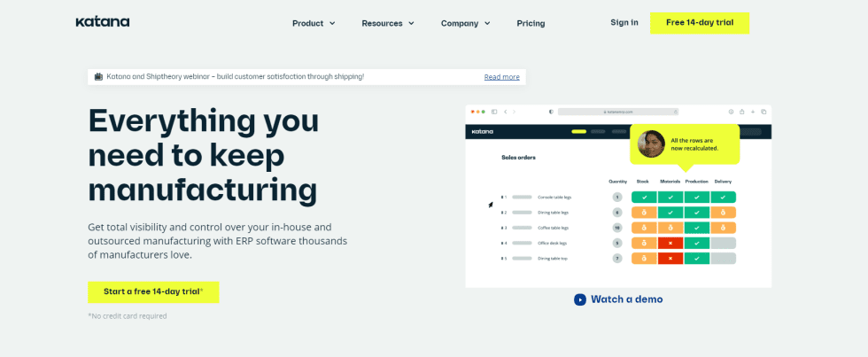Click the Quantity column header
Image resolution: width=868 pixels, height=357 pixels.
617,182
